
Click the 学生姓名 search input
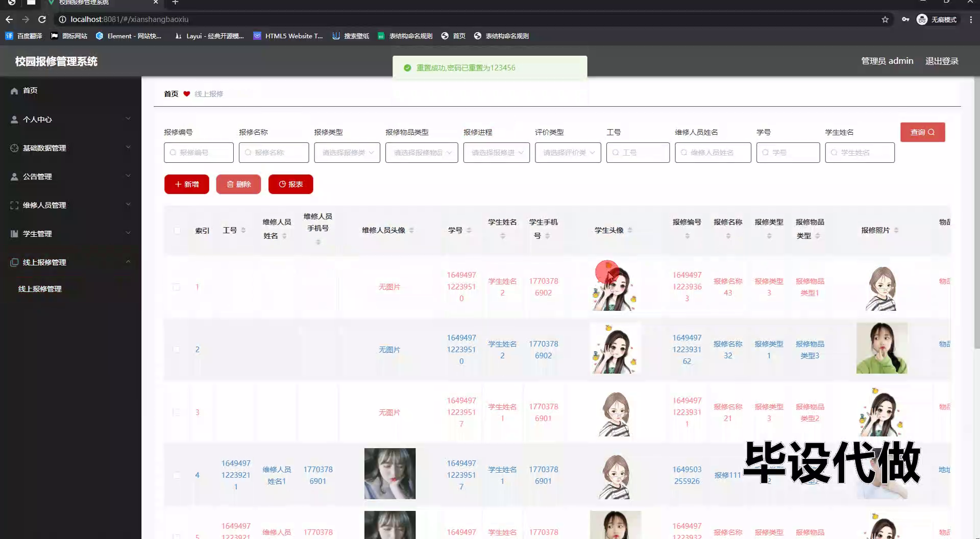click(x=860, y=153)
